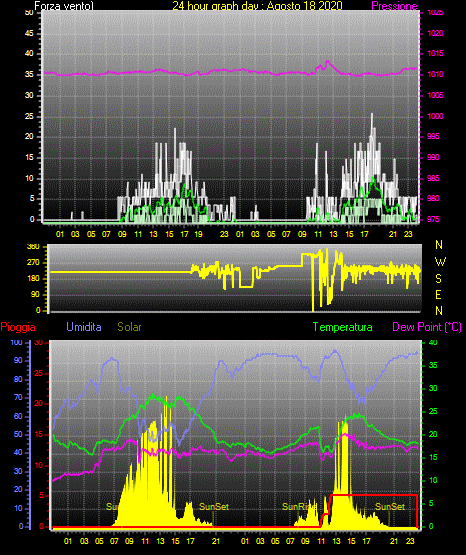Click the Temperatura legend label
The height and width of the screenshot is (555, 466).
(x=343, y=327)
